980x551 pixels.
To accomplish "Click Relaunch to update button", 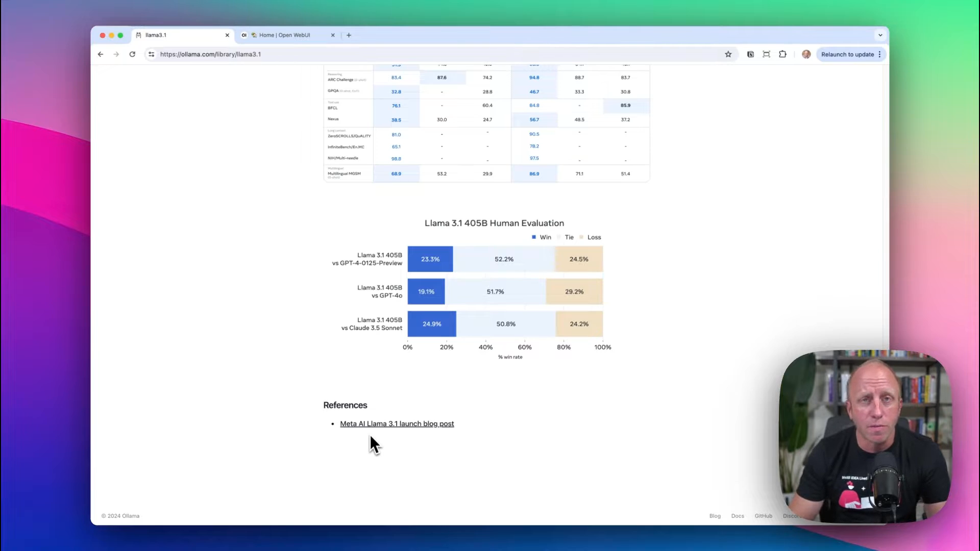I will pos(847,55).
